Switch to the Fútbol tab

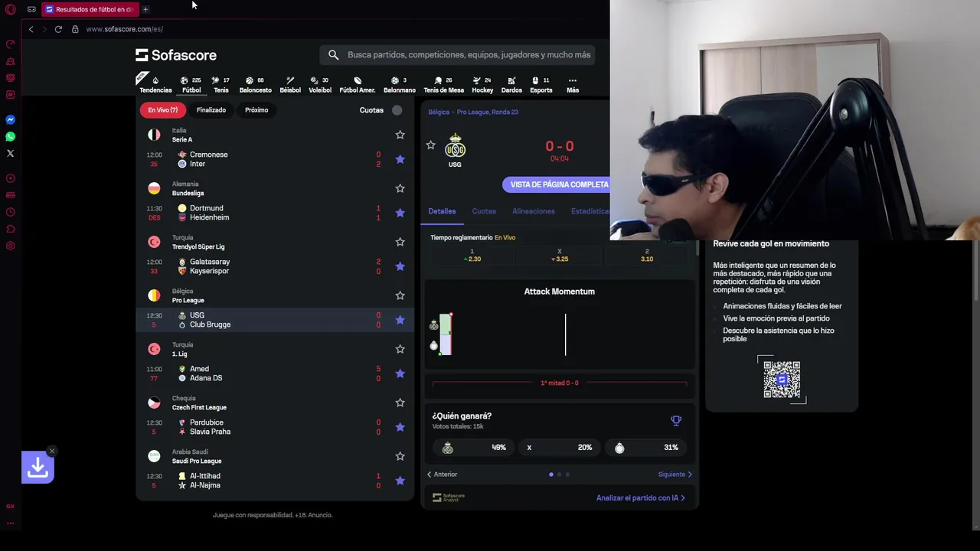tap(191, 84)
